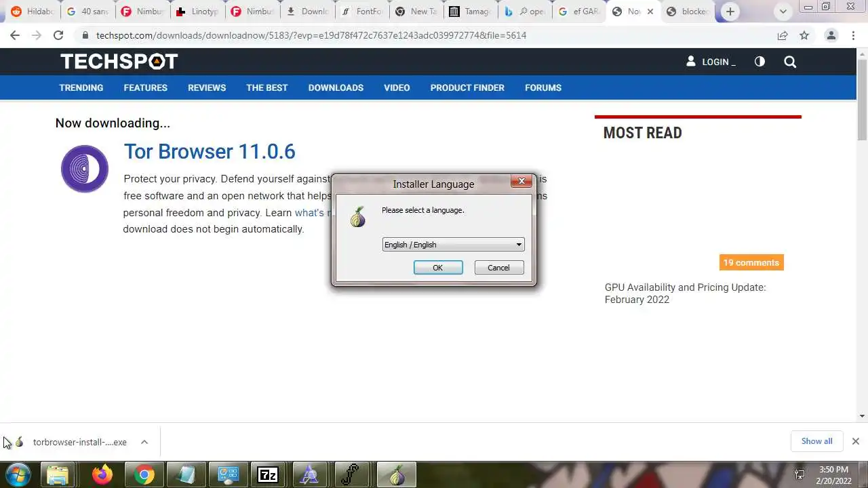
Task: Open the PRODUCT FINDER section
Action: point(467,87)
